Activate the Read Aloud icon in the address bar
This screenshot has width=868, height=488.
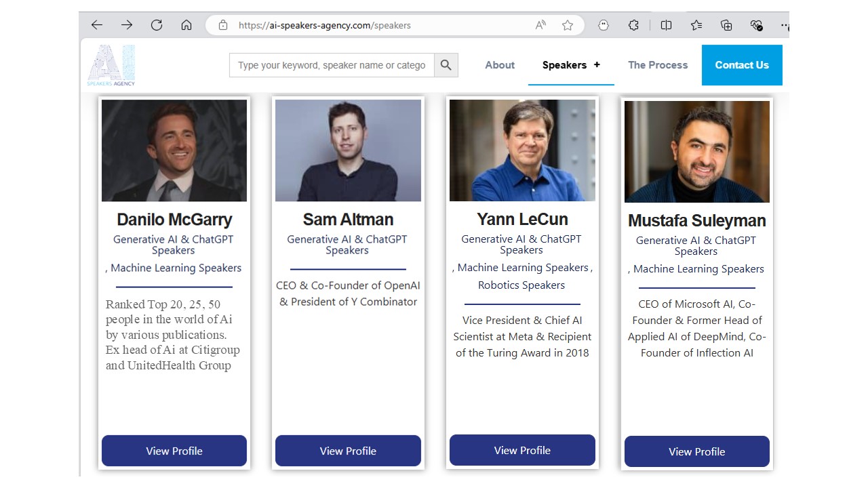click(x=540, y=25)
